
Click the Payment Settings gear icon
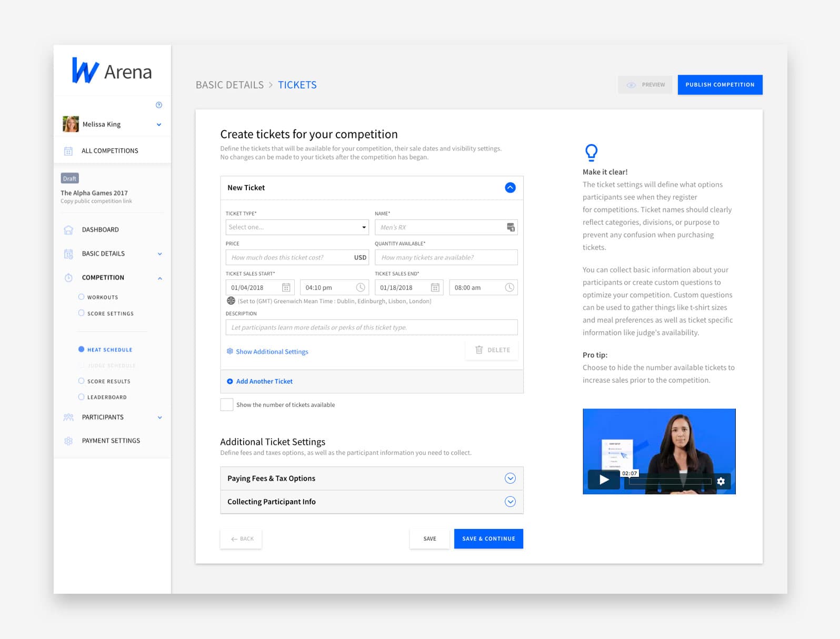click(x=68, y=441)
